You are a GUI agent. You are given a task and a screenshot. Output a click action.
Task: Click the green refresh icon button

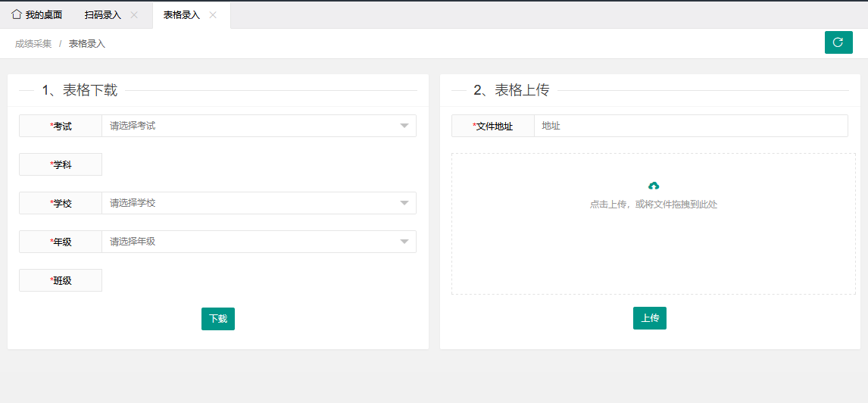click(838, 42)
